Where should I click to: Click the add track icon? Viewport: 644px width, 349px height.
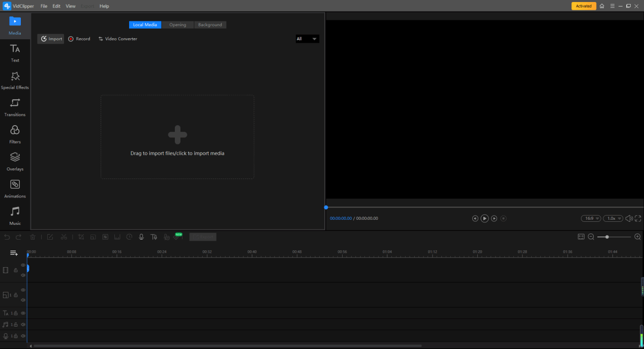coord(14,253)
